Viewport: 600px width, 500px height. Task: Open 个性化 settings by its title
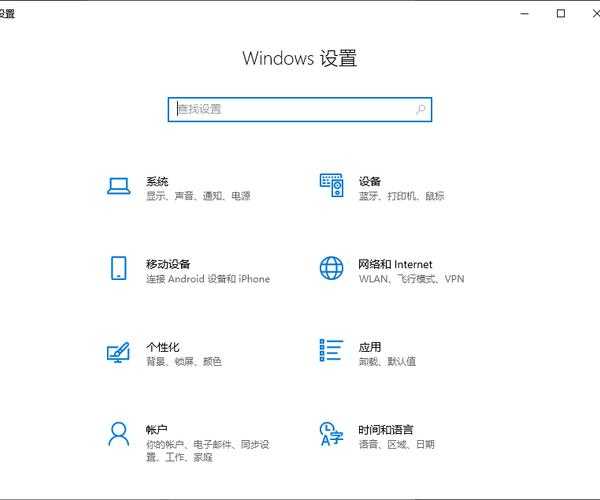[x=162, y=346]
